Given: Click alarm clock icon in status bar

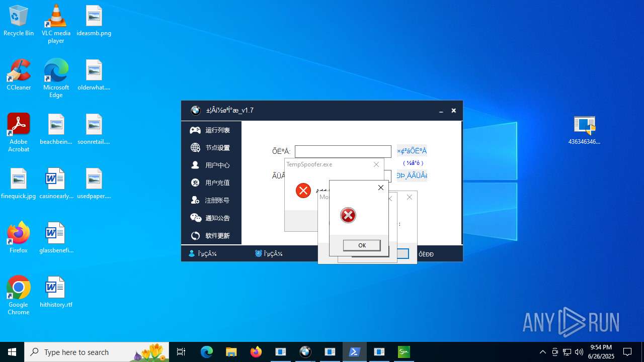Looking at the screenshot, I should coord(258,254).
